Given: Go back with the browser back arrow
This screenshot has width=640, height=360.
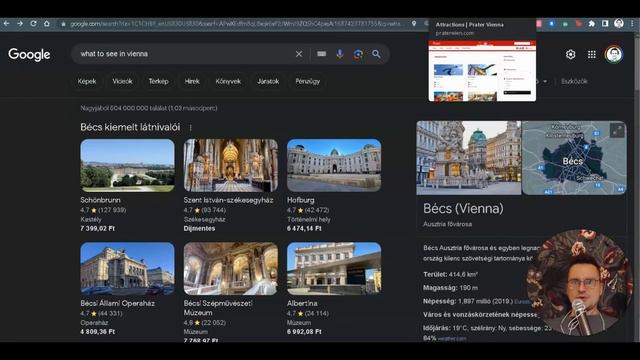Looking at the screenshot, I should [x=7, y=24].
